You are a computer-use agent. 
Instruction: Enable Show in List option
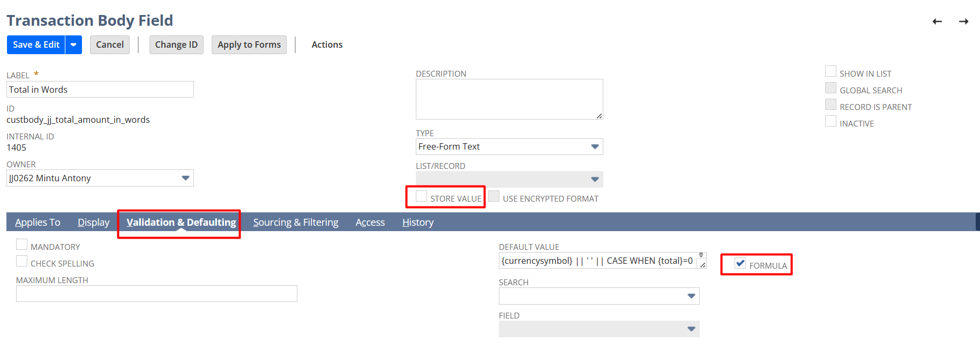click(831, 72)
